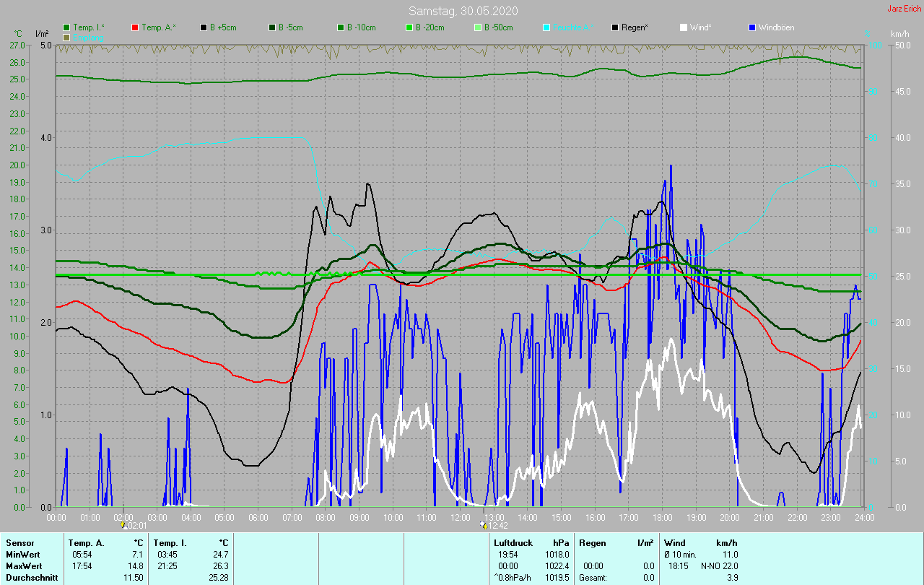Click the Luftdruck header in the stats table
The image size is (924, 585).
[513, 542]
